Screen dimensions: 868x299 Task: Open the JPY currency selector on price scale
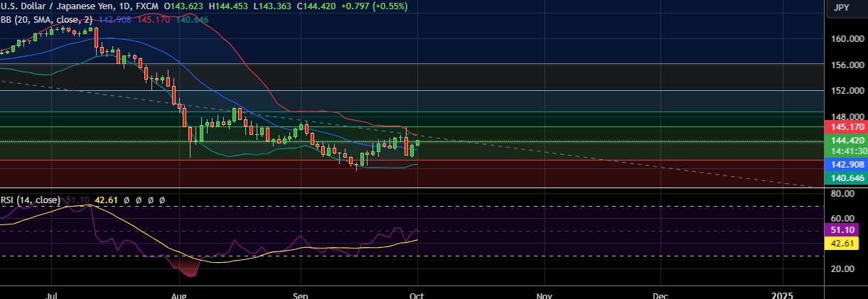click(842, 8)
